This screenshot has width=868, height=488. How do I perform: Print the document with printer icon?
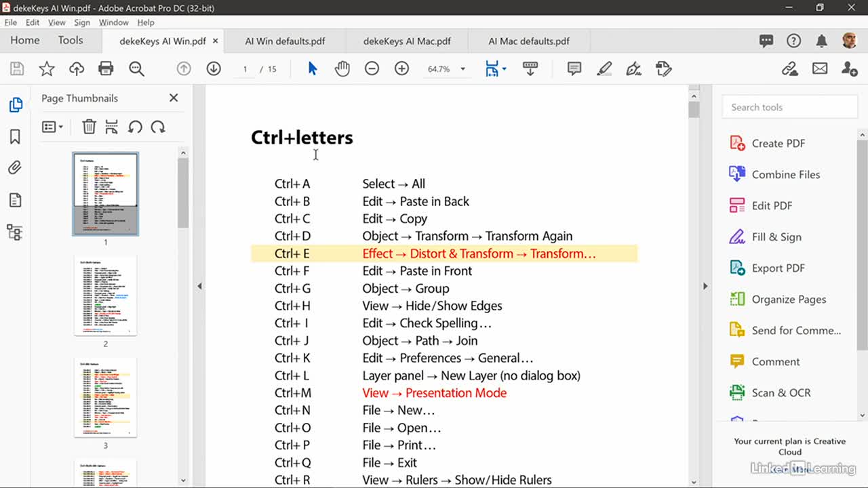click(106, 68)
